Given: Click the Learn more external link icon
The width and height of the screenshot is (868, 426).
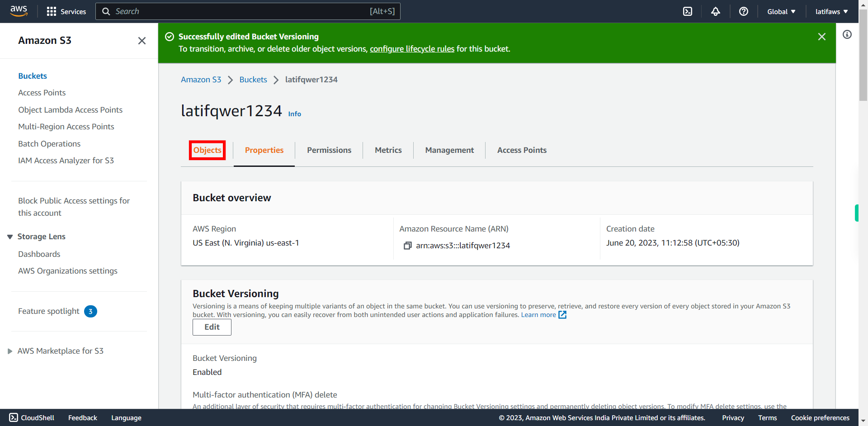Looking at the screenshot, I should coord(562,315).
